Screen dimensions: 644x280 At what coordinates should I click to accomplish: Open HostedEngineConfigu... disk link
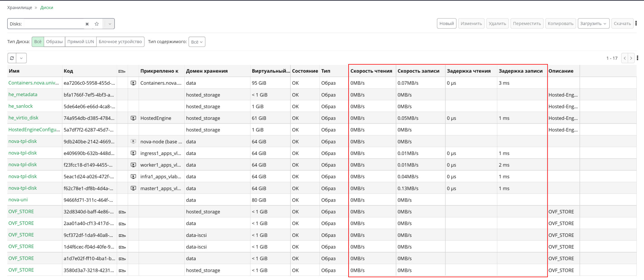[34, 130]
